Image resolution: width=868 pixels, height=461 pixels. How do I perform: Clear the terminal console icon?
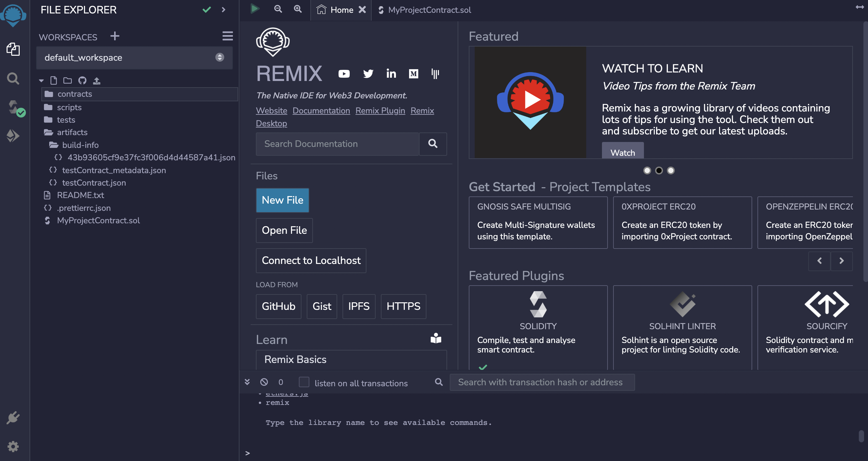click(264, 382)
